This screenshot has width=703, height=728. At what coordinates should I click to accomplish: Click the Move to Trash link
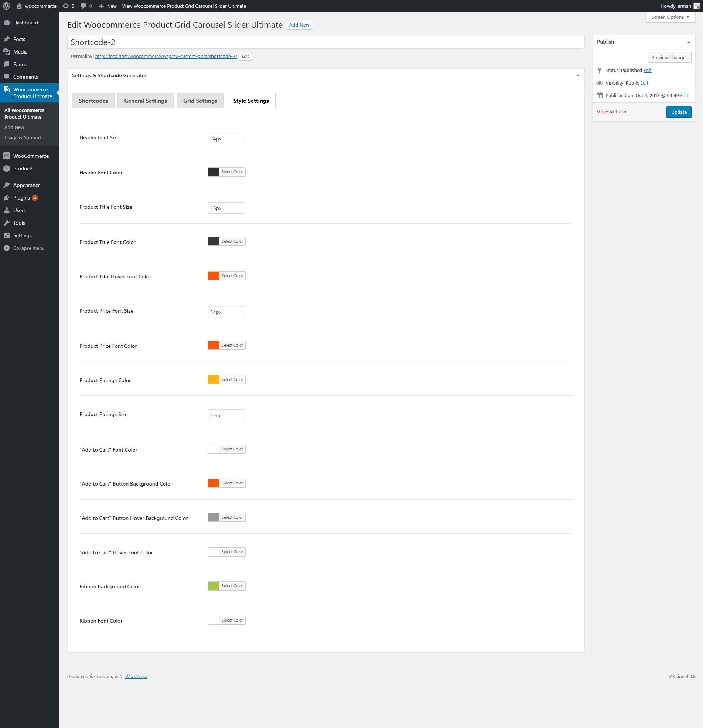(611, 112)
